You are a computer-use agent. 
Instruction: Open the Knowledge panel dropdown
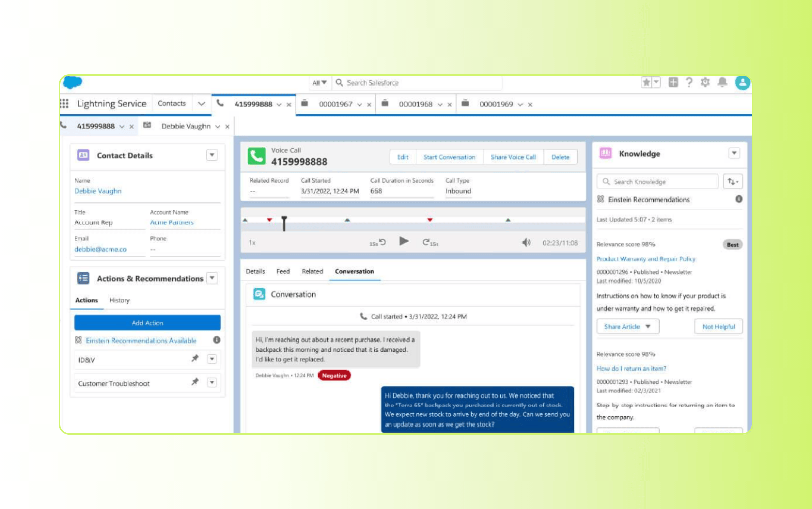pos(734,153)
